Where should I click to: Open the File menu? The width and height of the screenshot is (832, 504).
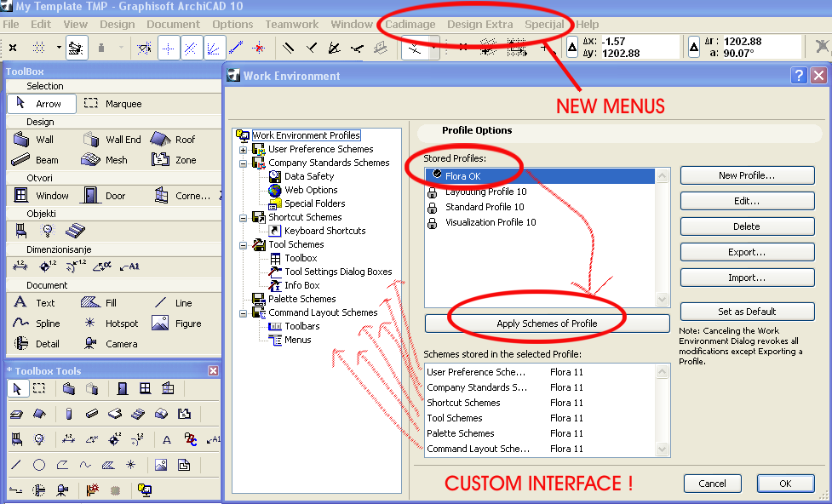click(10, 25)
